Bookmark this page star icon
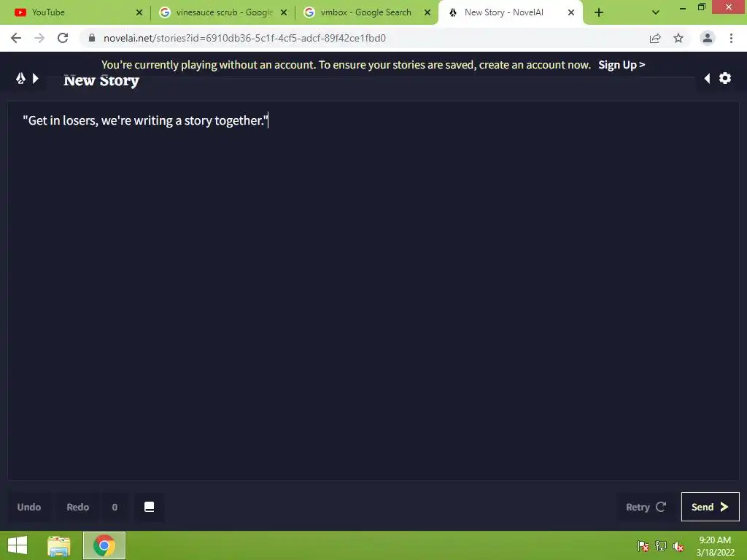Screen dimensions: 747x560 coord(678,38)
